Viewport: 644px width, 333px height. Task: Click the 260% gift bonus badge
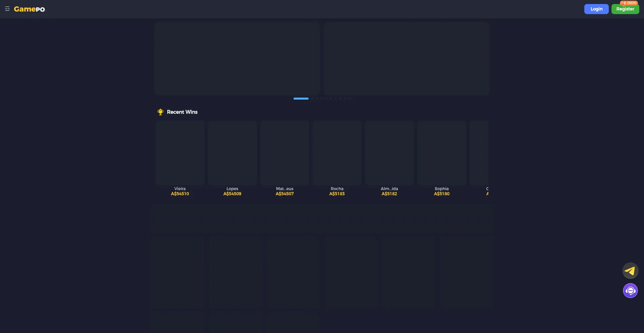pyautogui.click(x=629, y=3)
